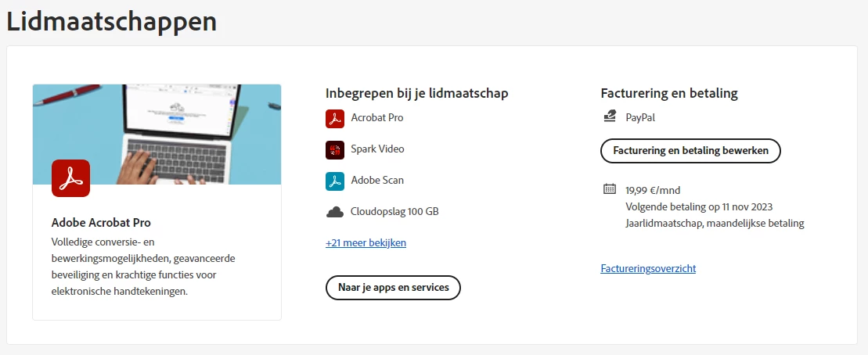Viewport: 868px width, 355px height.
Task: Click the Adobe Scan teal icon
Action: [335, 181]
